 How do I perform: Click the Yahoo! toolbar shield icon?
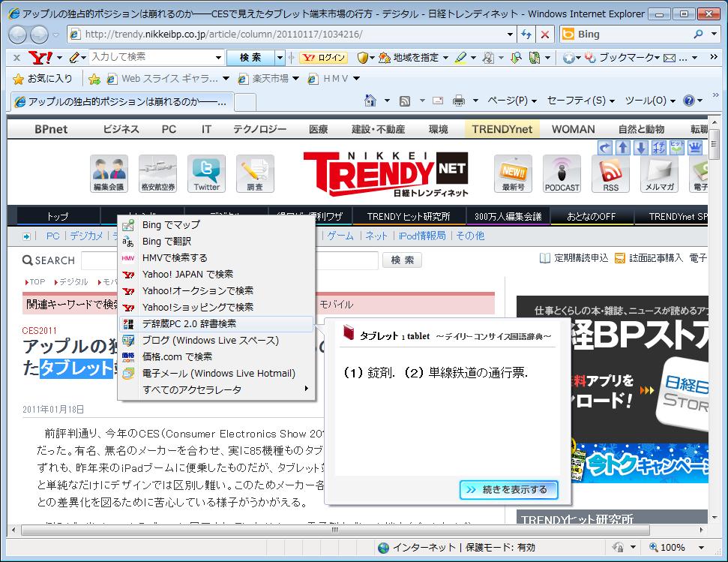(x=363, y=58)
